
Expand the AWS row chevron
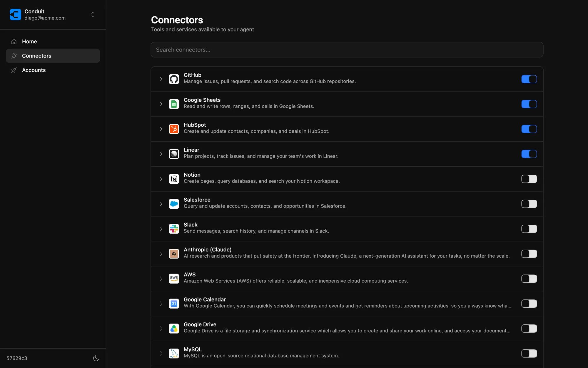(x=161, y=279)
